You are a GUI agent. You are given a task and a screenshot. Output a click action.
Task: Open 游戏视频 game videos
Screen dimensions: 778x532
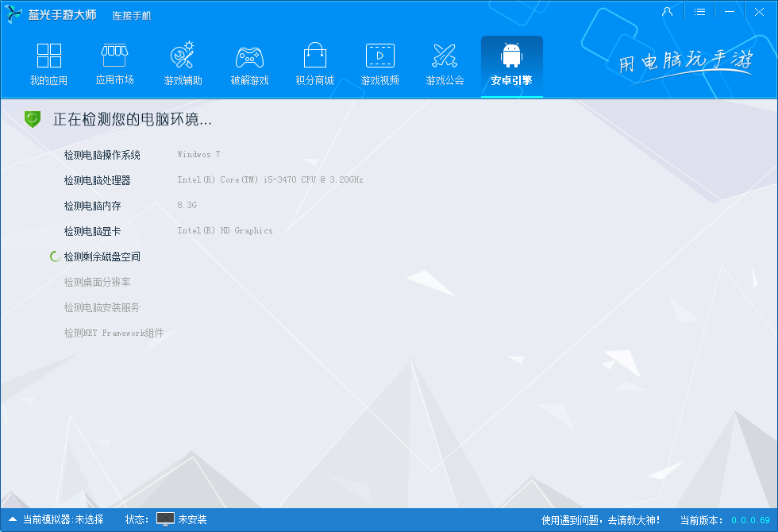379,65
